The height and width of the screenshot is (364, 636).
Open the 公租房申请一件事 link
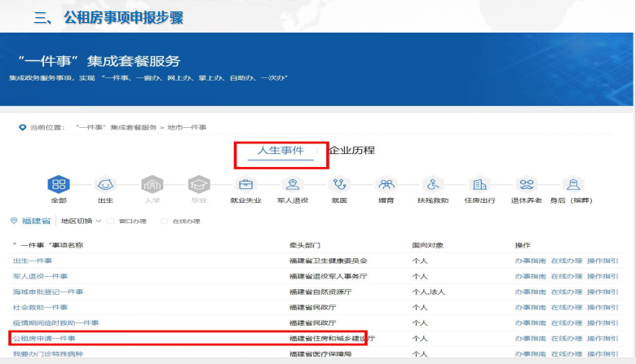tap(44, 338)
